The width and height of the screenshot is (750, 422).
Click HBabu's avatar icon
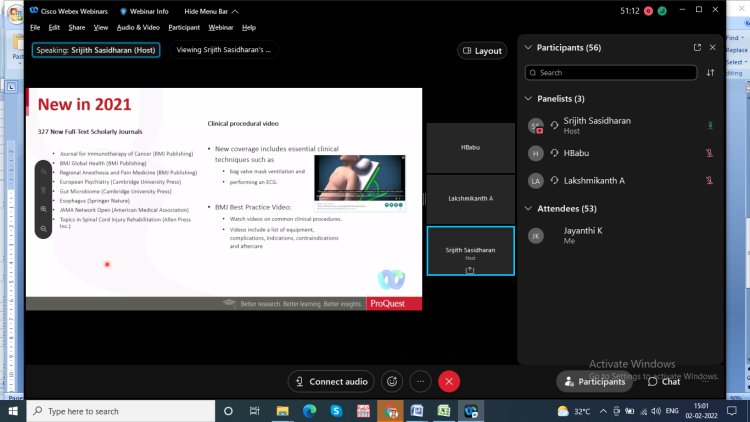coord(536,153)
